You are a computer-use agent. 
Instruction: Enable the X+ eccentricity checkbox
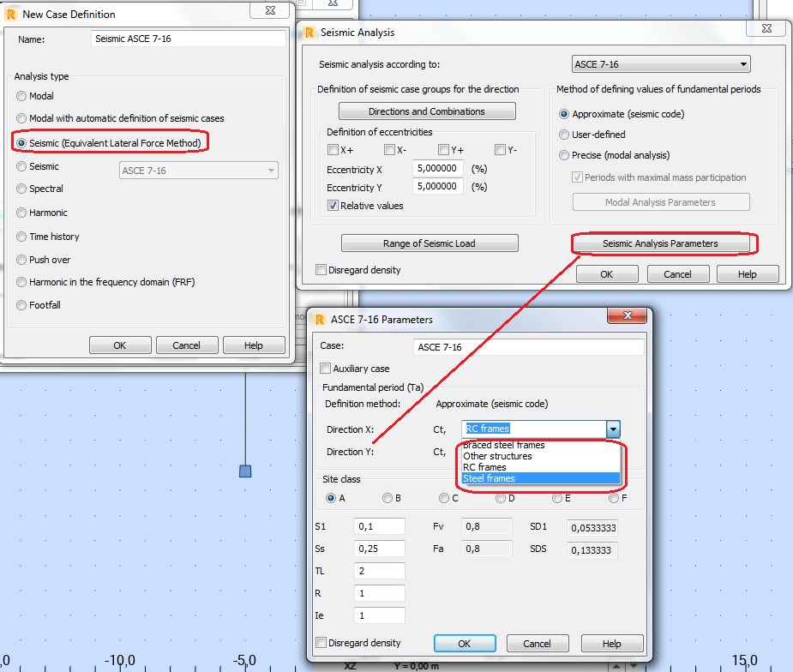[333, 149]
